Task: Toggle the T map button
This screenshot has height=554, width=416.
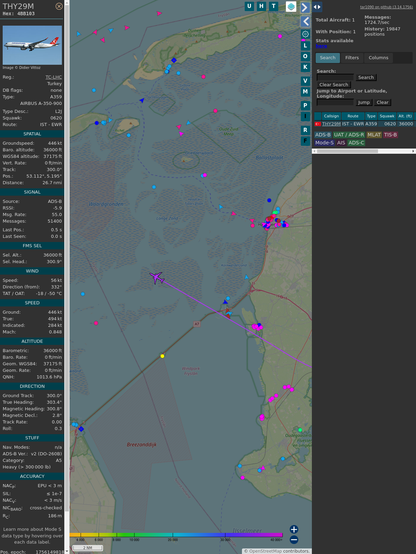Action: pos(273,6)
